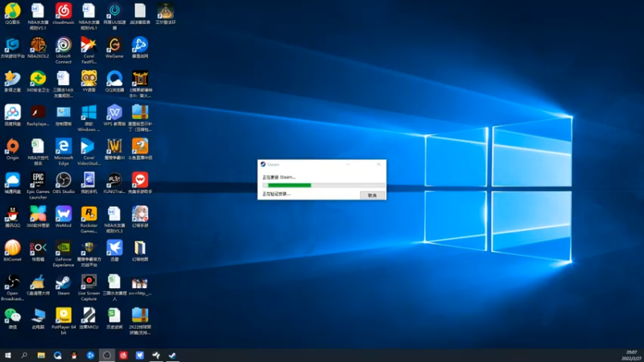Select the C盘清理大师 broom icon
This screenshot has width=644, height=362.
38,285
